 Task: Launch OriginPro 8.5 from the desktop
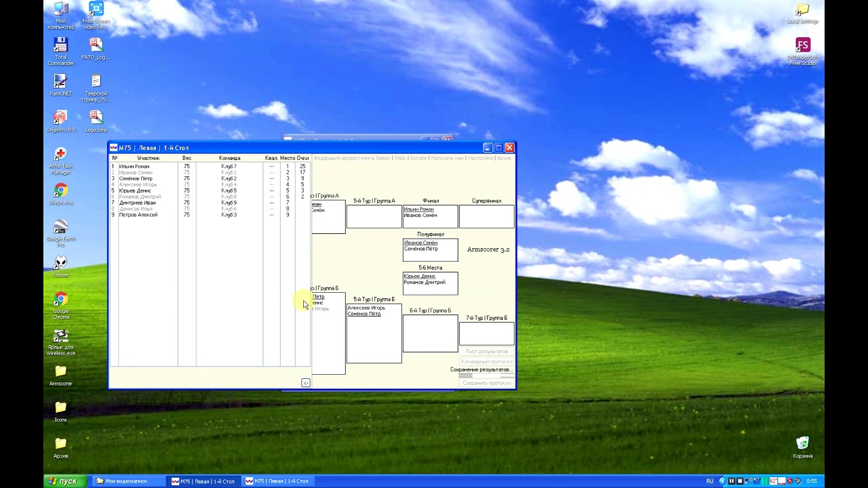click(x=60, y=121)
